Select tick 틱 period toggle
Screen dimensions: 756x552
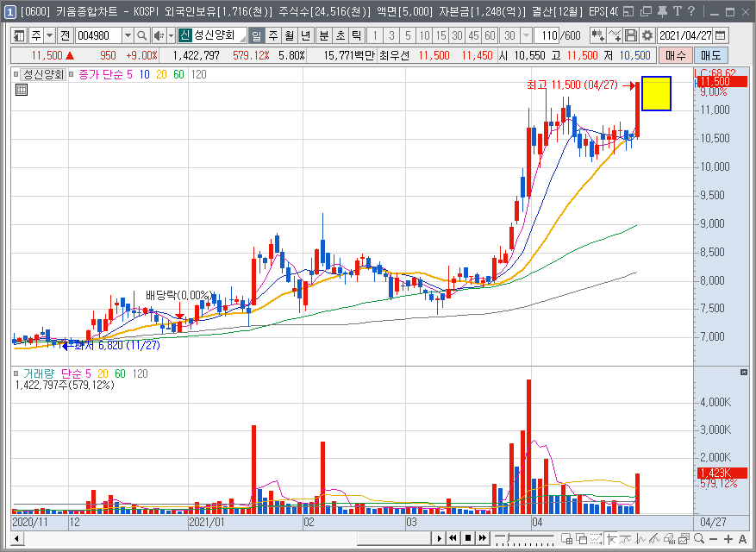point(356,35)
